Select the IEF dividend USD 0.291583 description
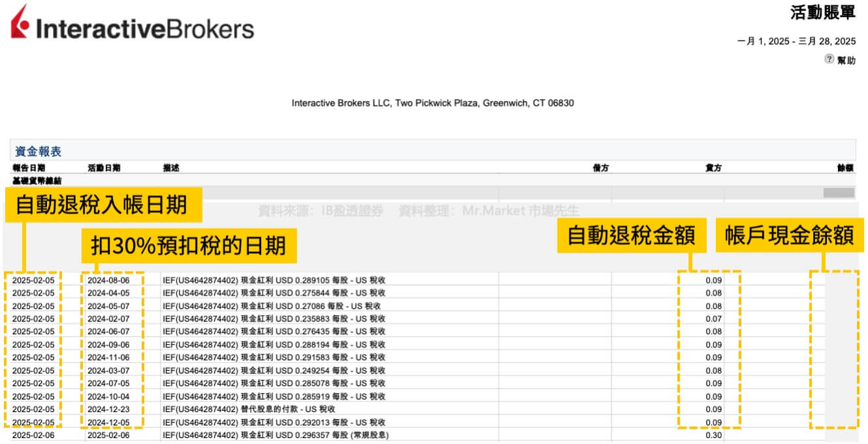Viewport: 868px width, 444px height. 274,357
